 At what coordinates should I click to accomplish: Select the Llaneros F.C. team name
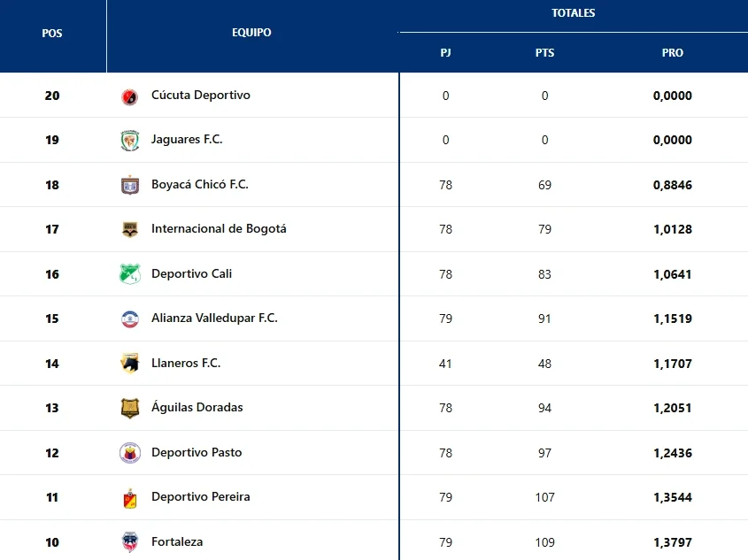186,363
